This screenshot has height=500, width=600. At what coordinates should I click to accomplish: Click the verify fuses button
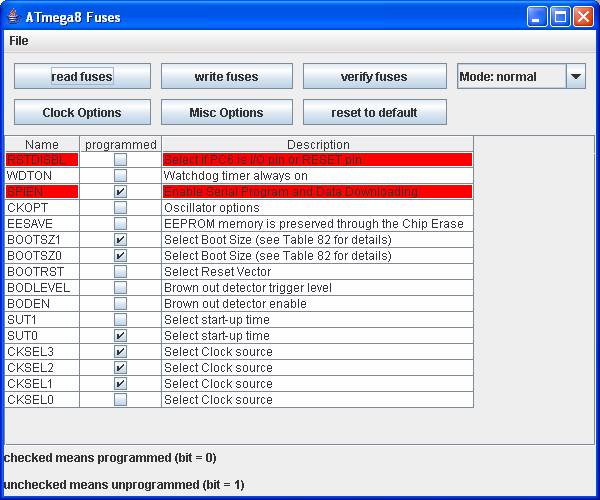(x=374, y=76)
